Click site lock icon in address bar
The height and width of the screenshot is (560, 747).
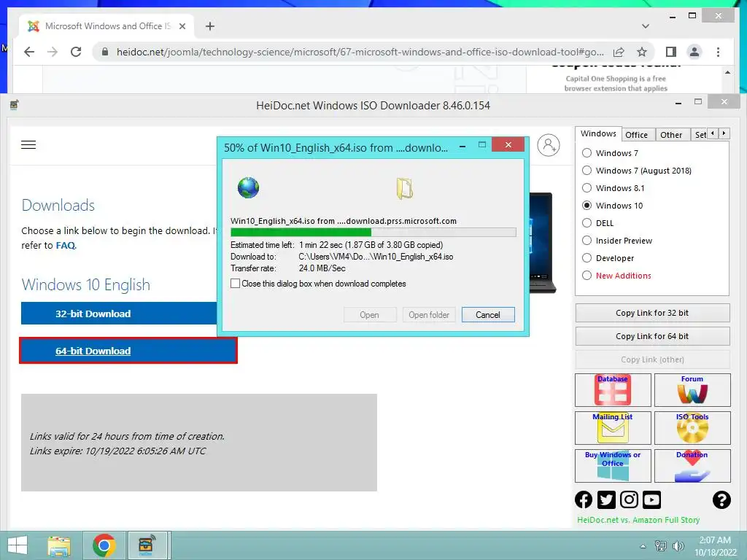(x=105, y=52)
